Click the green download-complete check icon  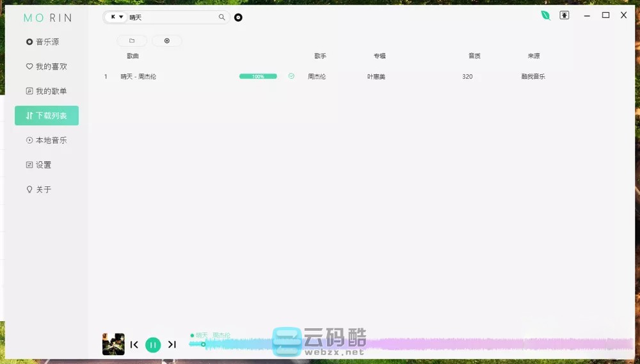point(291,76)
